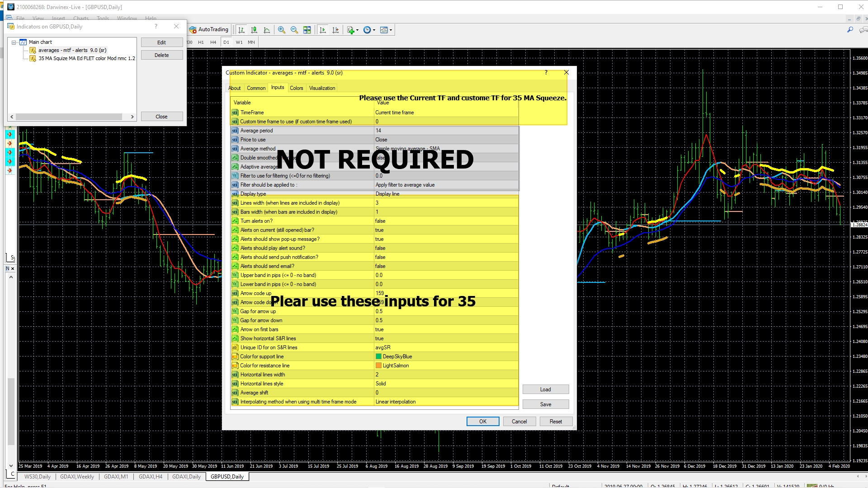868x488 pixels.
Task: Click the Delete button in Indicators window
Action: pyautogui.click(x=161, y=55)
